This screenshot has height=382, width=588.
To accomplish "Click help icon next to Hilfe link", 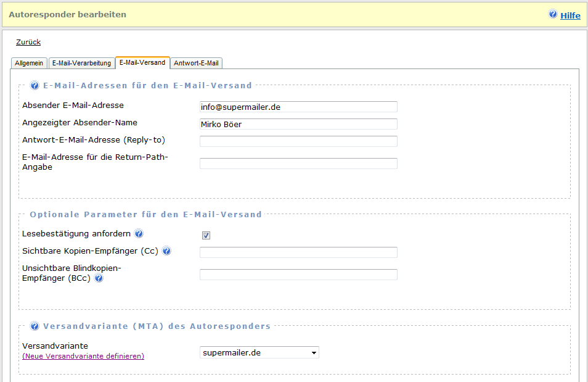I will click(x=553, y=14).
